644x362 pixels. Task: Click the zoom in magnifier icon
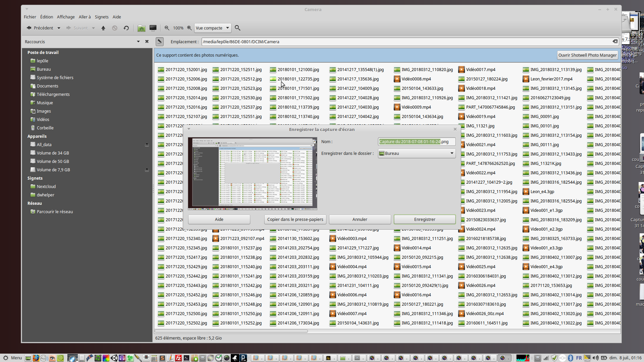(x=190, y=28)
